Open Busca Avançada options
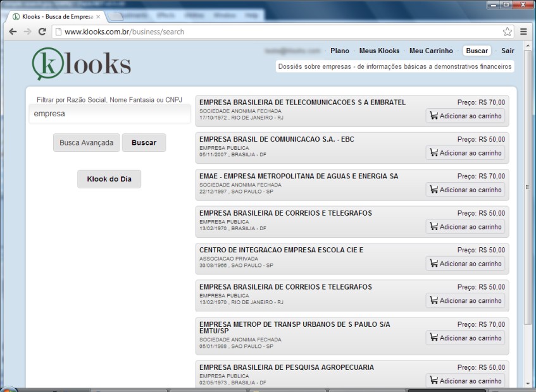 [86, 143]
